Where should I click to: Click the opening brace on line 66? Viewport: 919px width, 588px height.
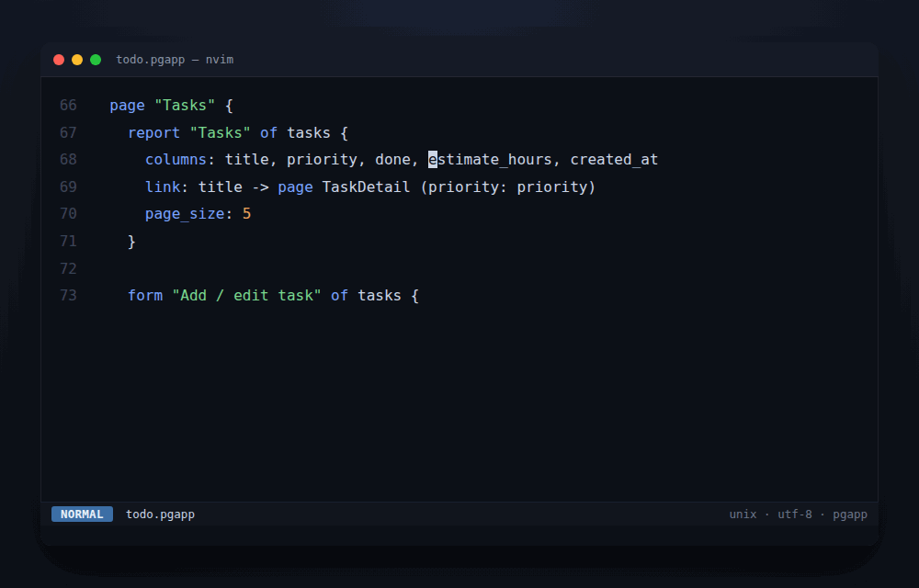point(229,106)
